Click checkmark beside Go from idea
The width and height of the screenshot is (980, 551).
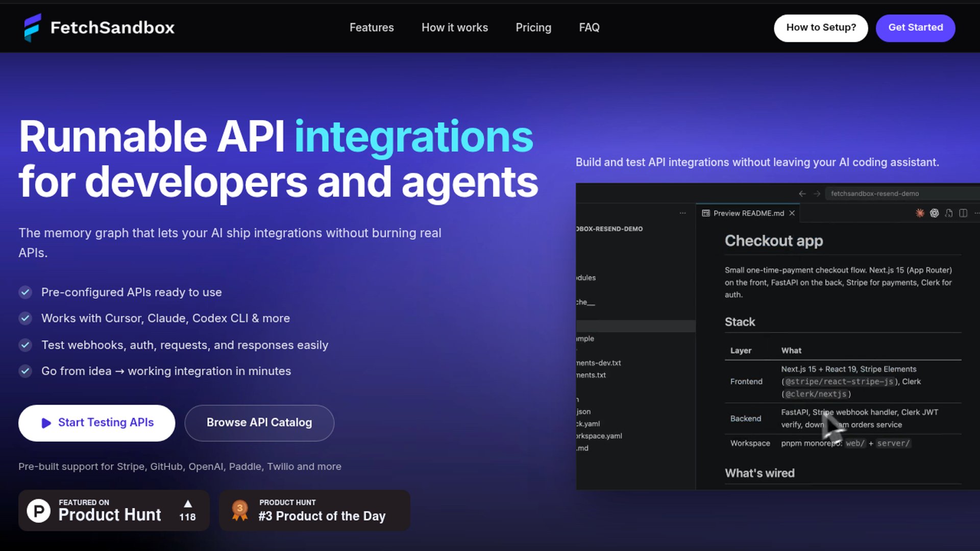(x=25, y=371)
